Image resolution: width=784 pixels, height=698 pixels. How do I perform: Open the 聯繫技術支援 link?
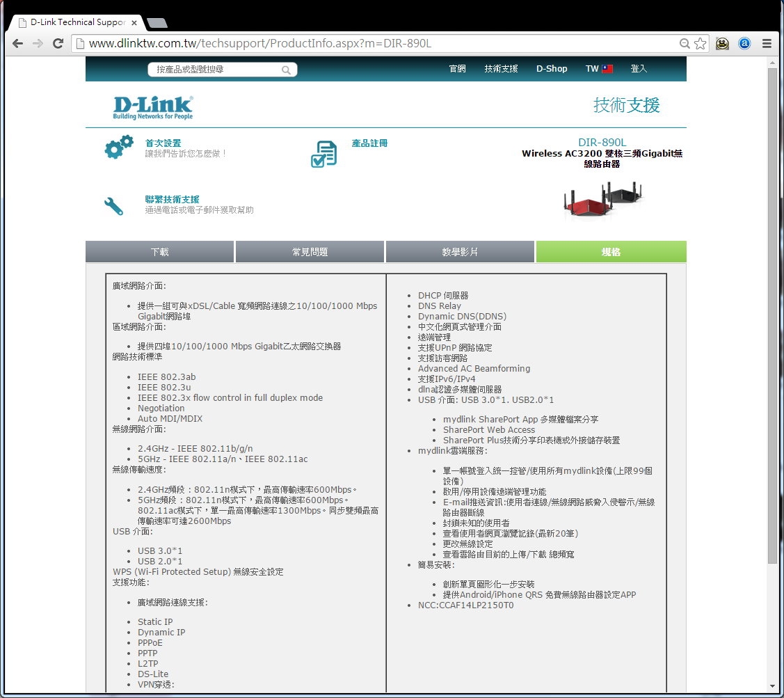click(x=172, y=199)
